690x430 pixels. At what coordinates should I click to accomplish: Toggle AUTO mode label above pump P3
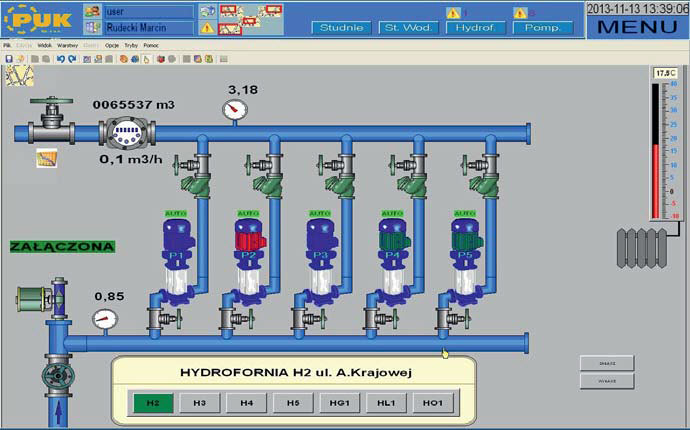[x=319, y=213]
